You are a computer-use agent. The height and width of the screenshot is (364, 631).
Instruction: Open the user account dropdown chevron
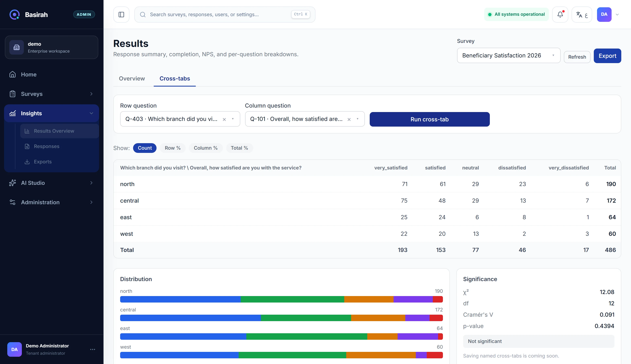tap(617, 15)
